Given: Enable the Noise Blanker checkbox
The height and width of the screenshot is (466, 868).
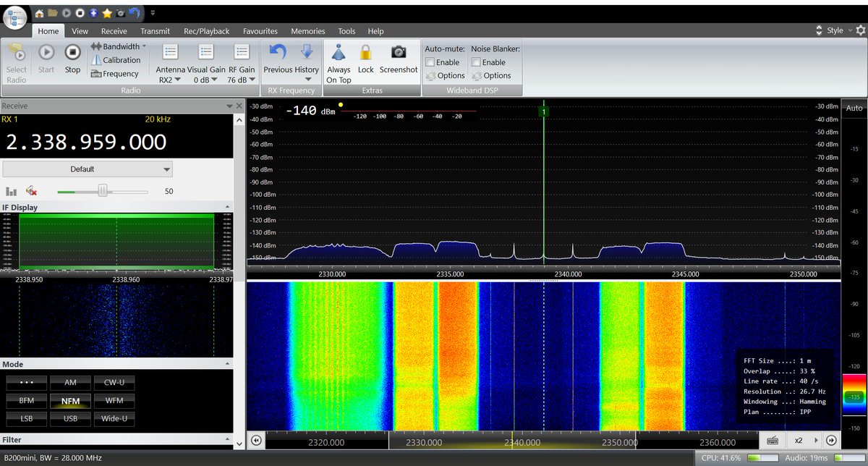Looking at the screenshot, I should tap(476, 62).
